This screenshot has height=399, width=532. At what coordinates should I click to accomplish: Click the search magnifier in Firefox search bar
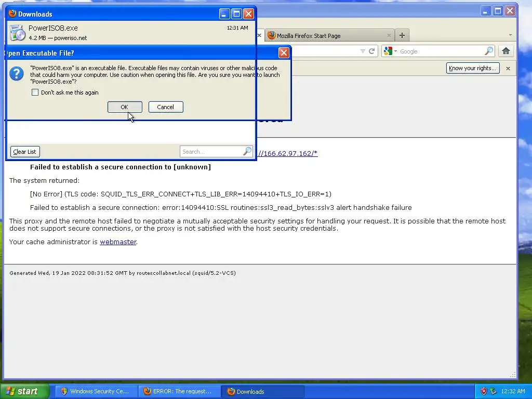click(x=489, y=51)
